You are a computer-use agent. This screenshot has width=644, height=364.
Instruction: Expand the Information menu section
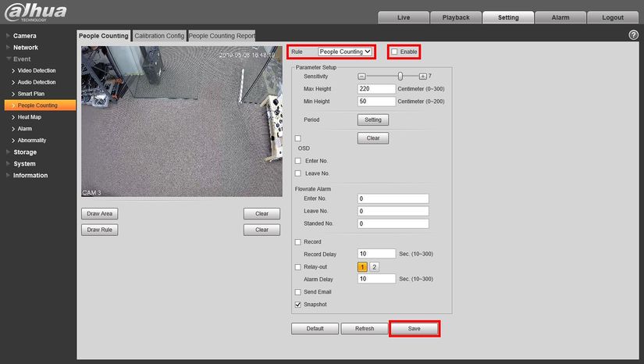coord(30,176)
